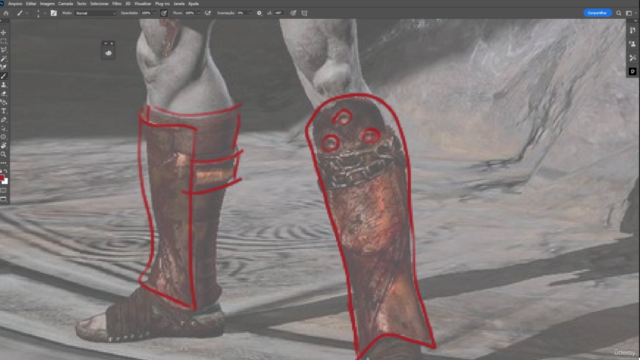Open the black D panel icon

pos(633,71)
